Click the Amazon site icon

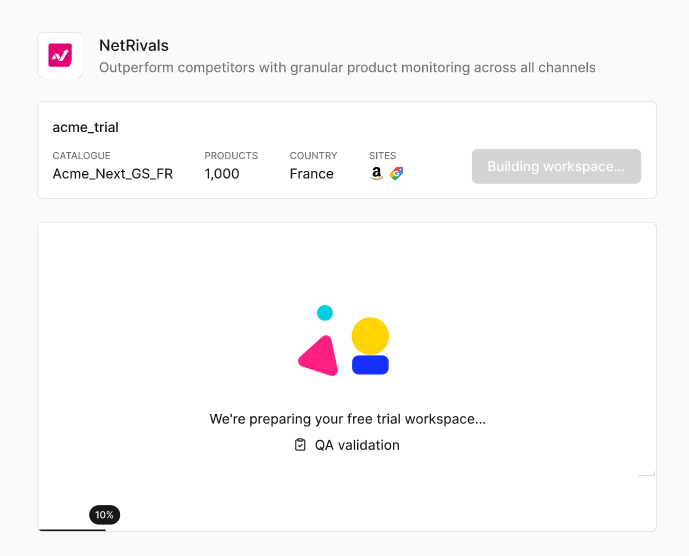point(376,173)
